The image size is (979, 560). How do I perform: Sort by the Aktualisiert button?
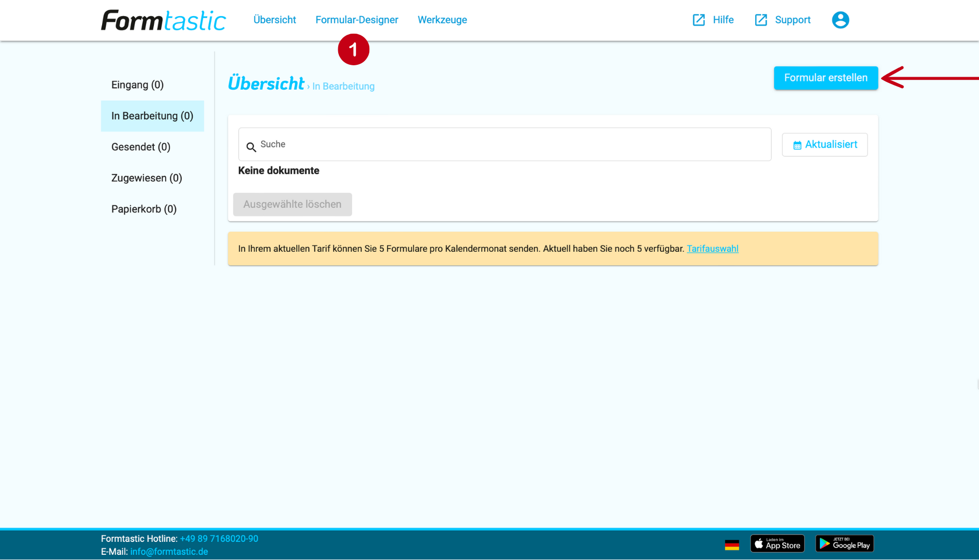coord(825,145)
